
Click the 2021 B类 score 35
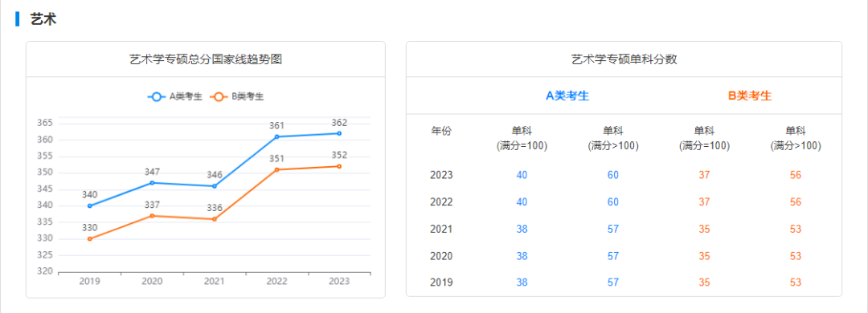pos(704,229)
